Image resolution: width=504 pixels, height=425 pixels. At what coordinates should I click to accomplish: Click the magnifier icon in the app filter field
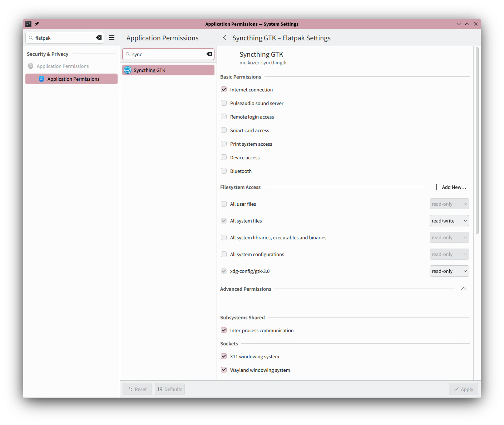[x=128, y=54]
